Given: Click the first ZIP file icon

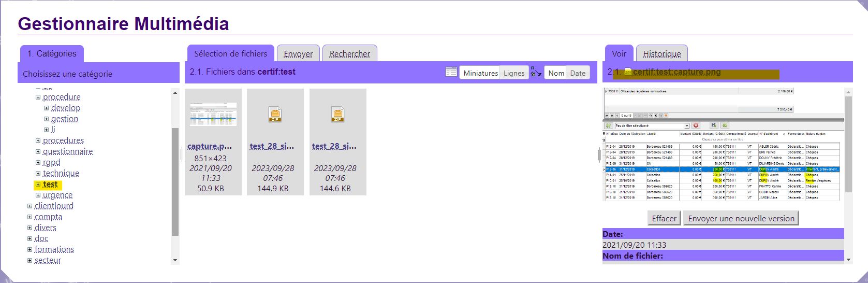Looking at the screenshot, I should (275, 114).
